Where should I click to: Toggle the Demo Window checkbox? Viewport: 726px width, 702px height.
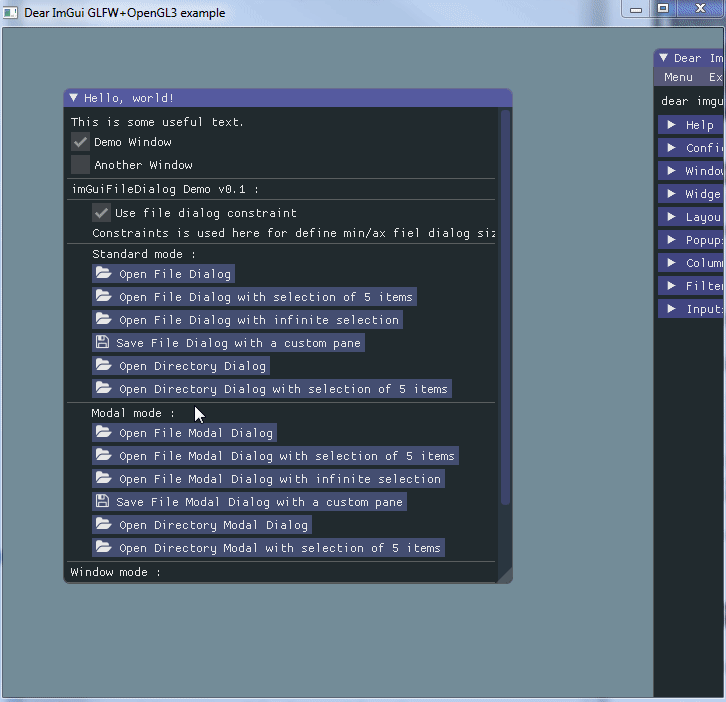click(80, 142)
